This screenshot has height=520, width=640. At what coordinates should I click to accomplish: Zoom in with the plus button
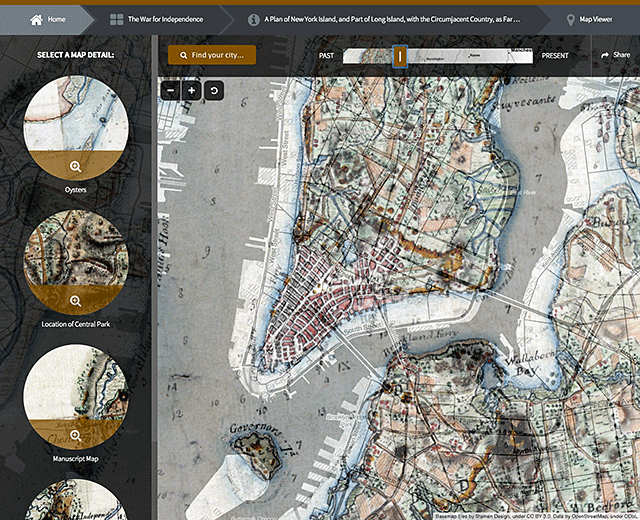tap(192, 90)
